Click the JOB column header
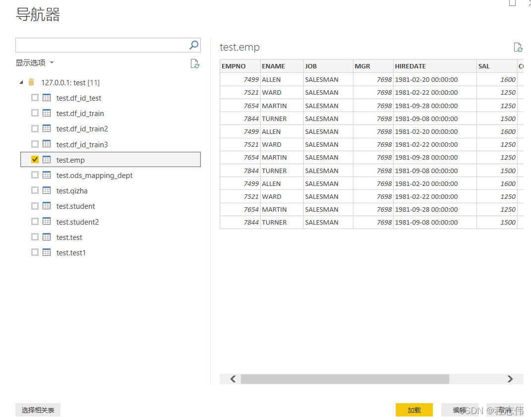Screen dimensions: 531x420 (328, 66)
